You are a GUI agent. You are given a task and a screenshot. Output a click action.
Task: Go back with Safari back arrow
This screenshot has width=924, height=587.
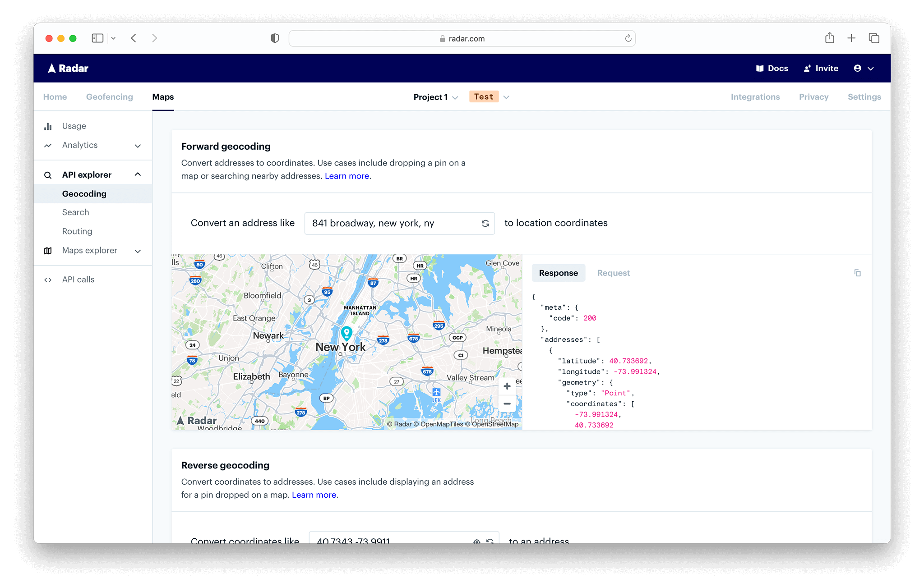coord(134,38)
